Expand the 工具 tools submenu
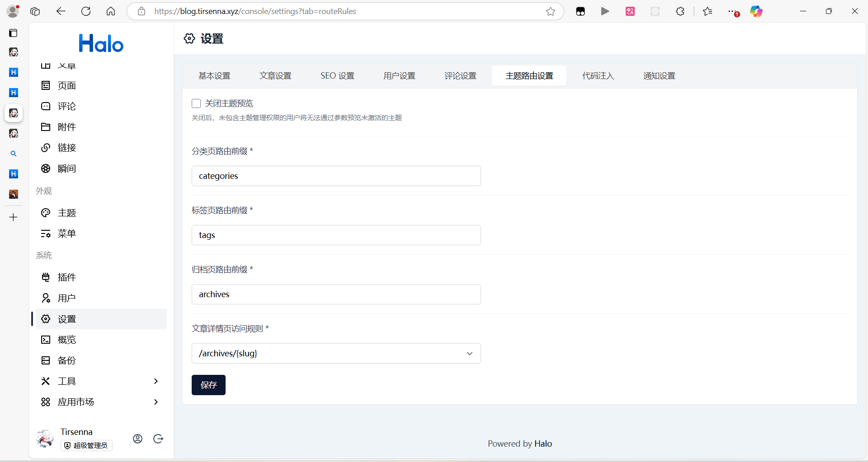The height and width of the screenshot is (462, 868). tap(156, 381)
